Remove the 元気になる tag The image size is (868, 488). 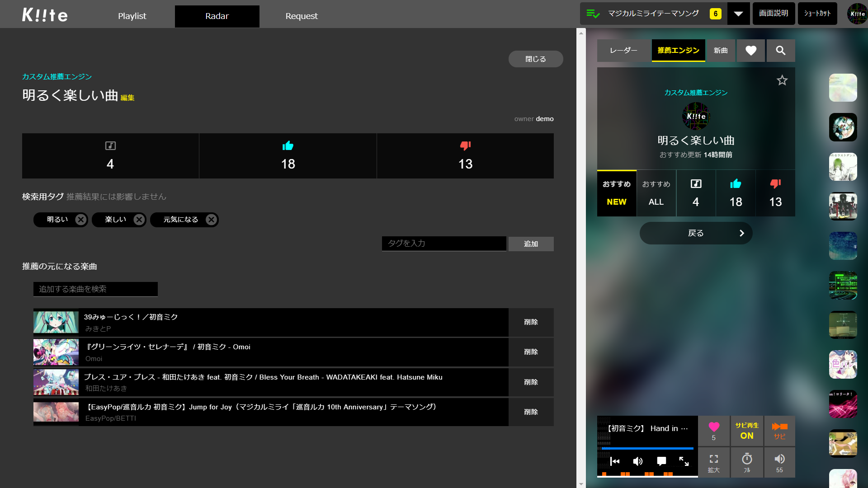[211, 220]
